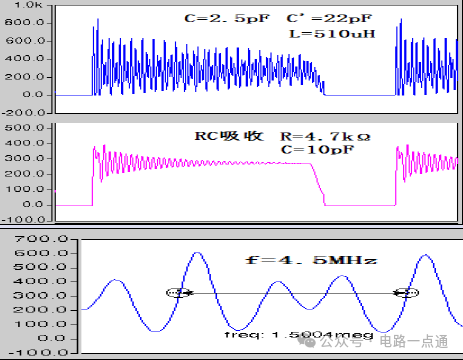Click the 电路一点通 watermark text
Image resolution: width=463 pixels, height=360 pixels.
coord(414,342)
